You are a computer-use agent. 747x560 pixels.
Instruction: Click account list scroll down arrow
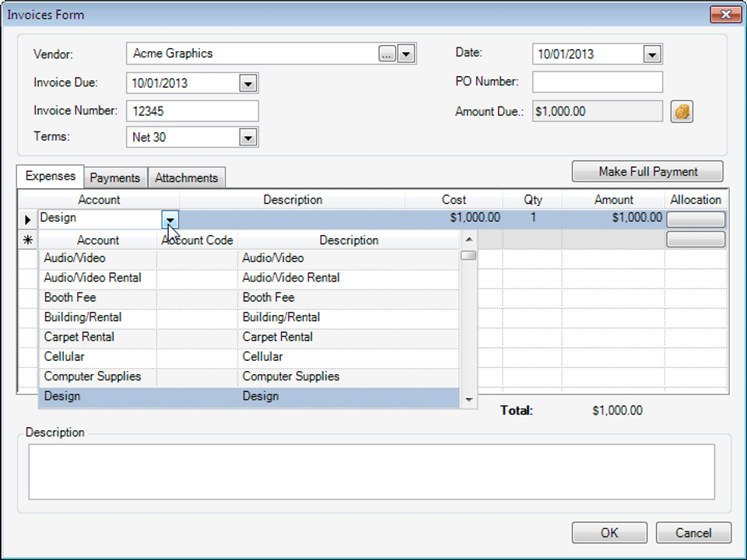pyautogui.click(x=468, y=400)
